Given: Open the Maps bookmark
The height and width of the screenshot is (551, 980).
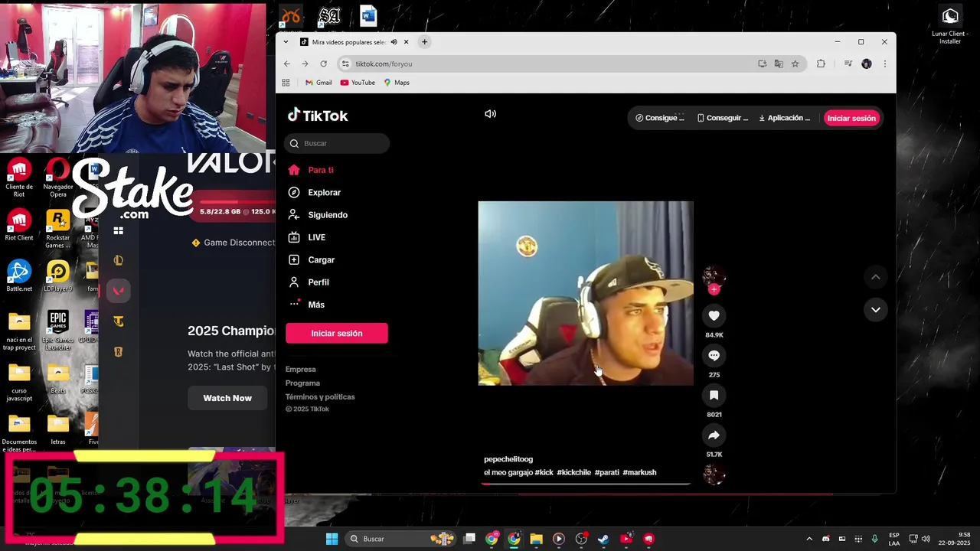Looking at the screenshot, I should click(x=397, y=83).
